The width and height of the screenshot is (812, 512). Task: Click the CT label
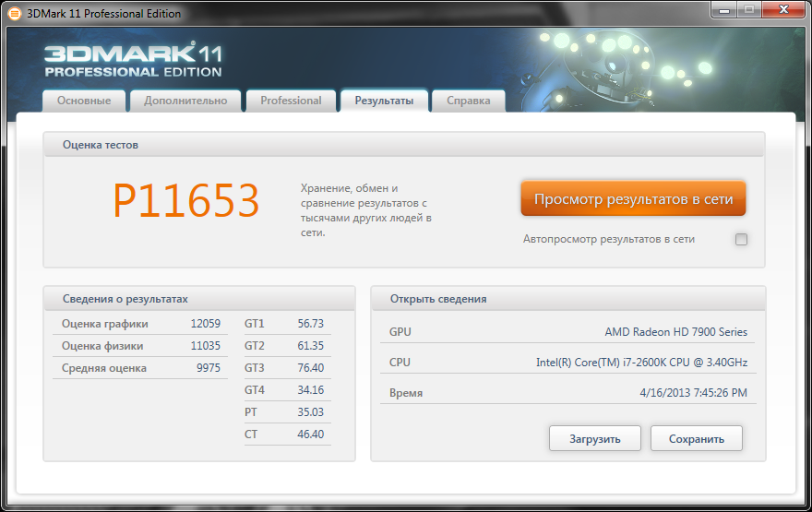tap(251, 435)
